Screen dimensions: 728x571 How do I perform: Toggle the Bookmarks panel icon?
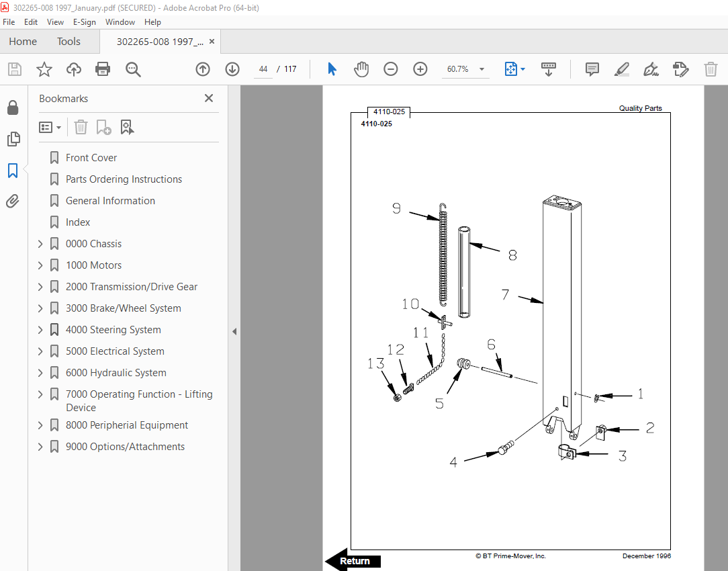point(13,171)
